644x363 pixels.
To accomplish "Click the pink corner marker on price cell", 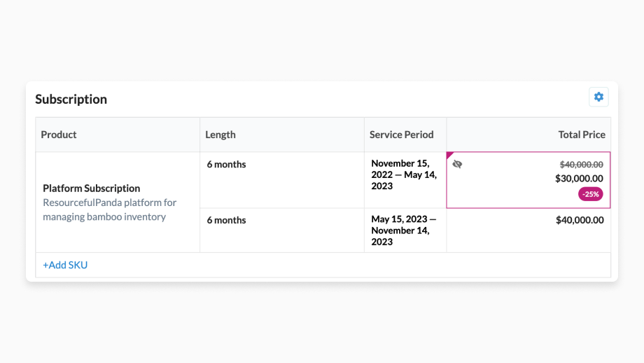I will click(x=449, y=155).
